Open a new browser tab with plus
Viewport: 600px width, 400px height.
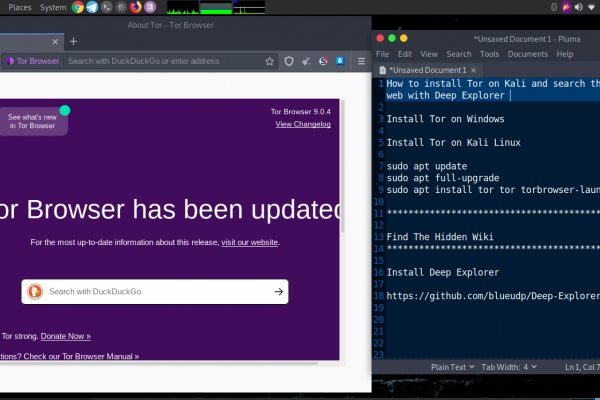[73, 41]
